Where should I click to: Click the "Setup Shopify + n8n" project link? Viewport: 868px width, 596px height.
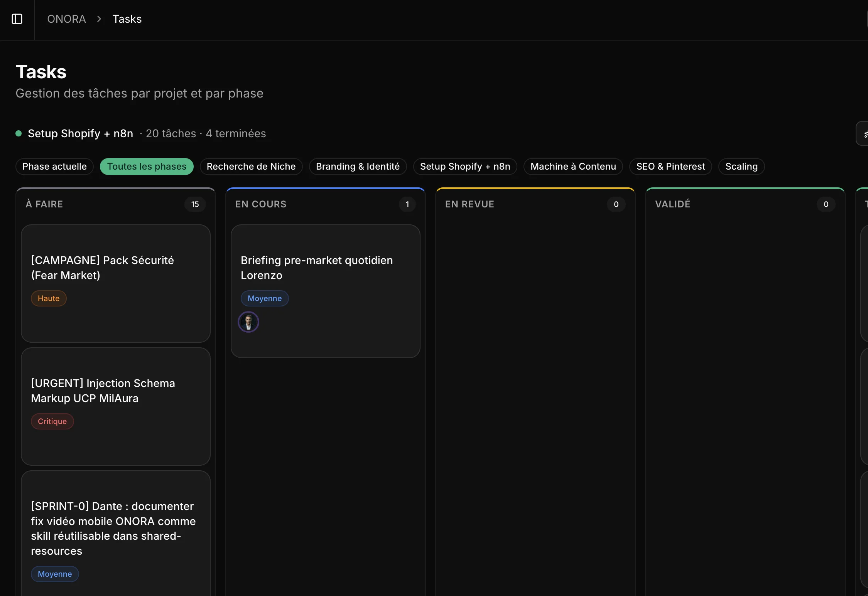80,134
